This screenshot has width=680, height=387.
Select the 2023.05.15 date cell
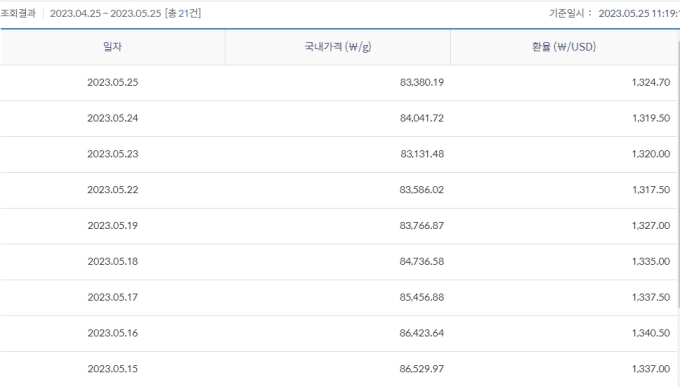click(x=113, y=369)
